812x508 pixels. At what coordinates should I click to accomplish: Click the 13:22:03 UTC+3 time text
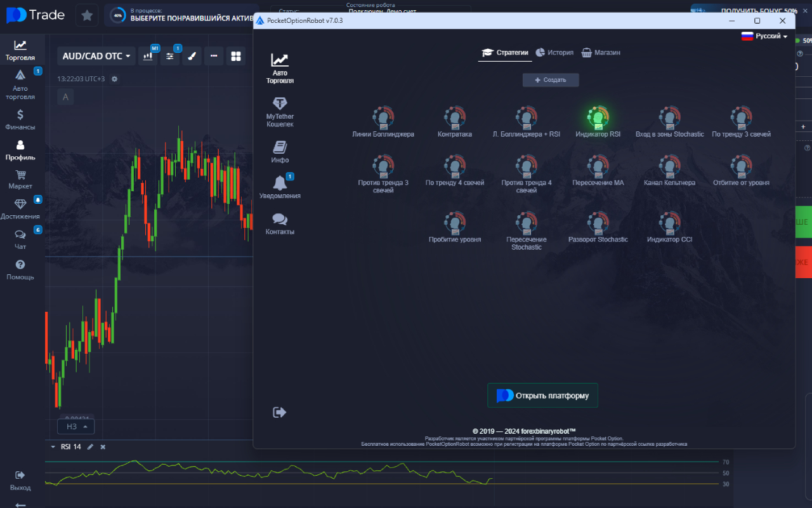tap(81, 79)
